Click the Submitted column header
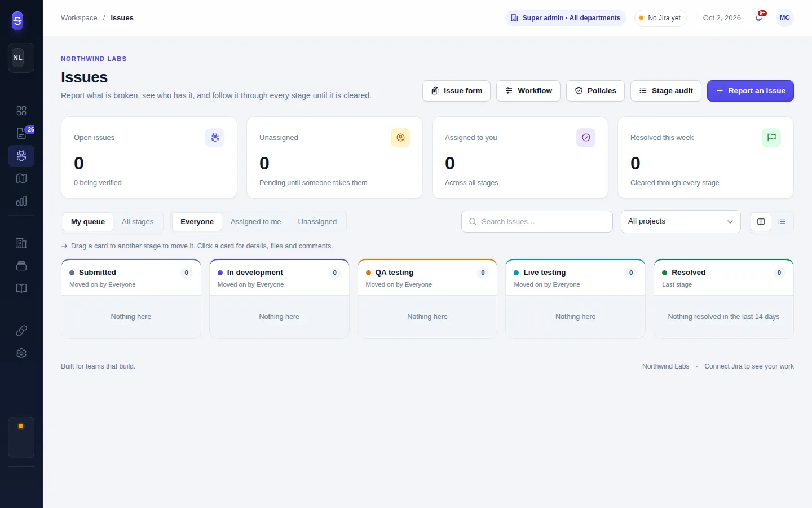Viewport: 812px width, 508px height. pos(131,278)
